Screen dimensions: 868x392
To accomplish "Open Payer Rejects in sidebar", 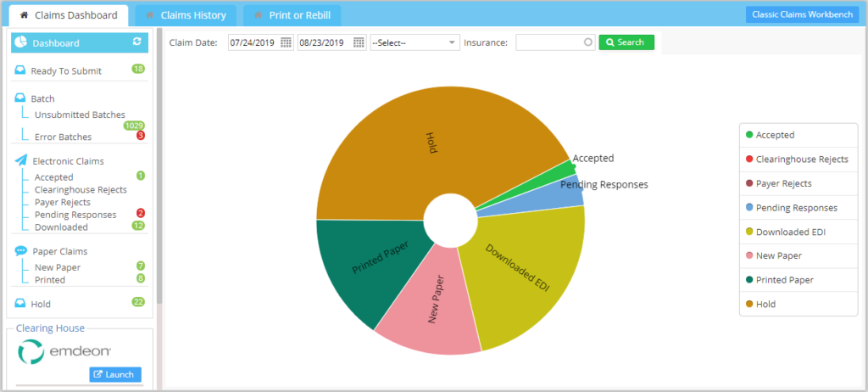I will [x=63, y=202].
